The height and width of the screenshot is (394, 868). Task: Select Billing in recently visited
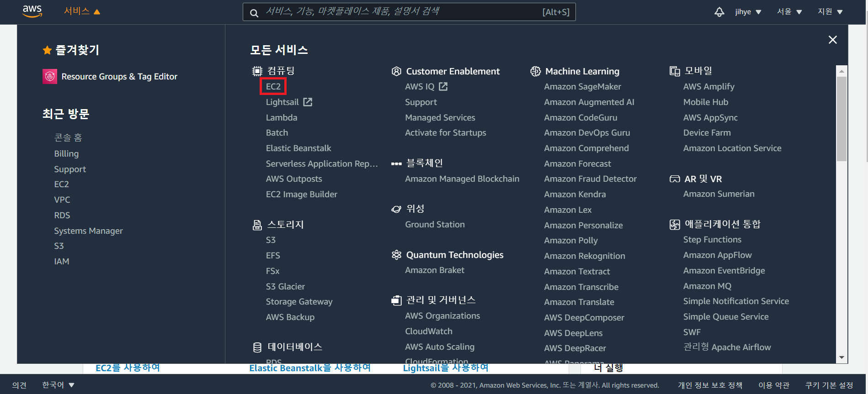(x=66, y=153)
